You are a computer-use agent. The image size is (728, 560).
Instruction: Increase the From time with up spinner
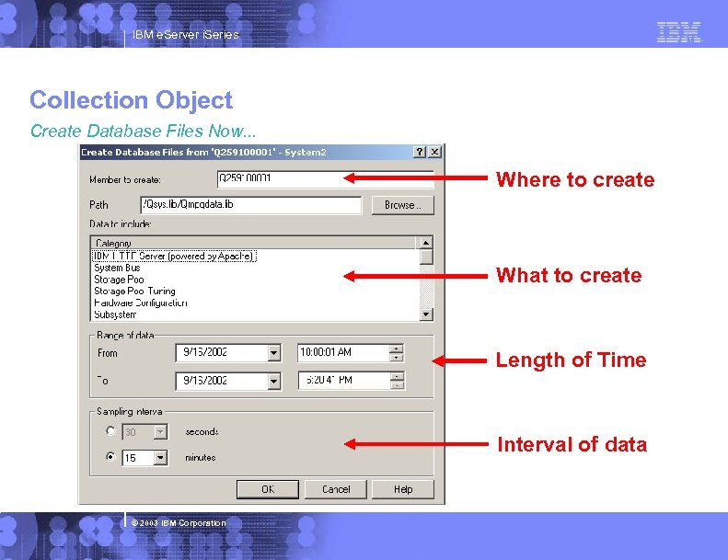tap(396, 349)
